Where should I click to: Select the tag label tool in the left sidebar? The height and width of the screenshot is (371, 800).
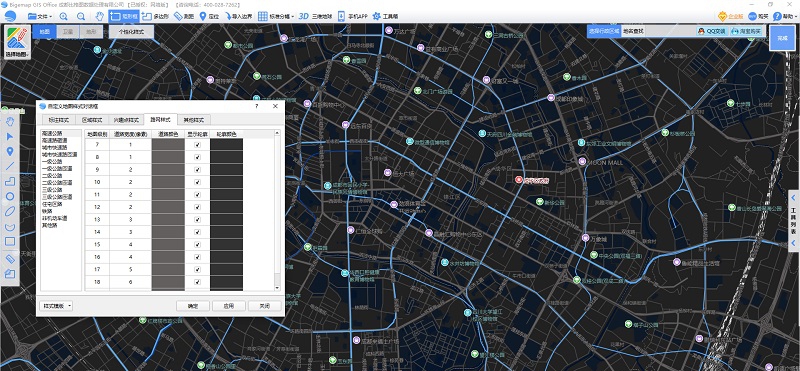pos(10,259)
